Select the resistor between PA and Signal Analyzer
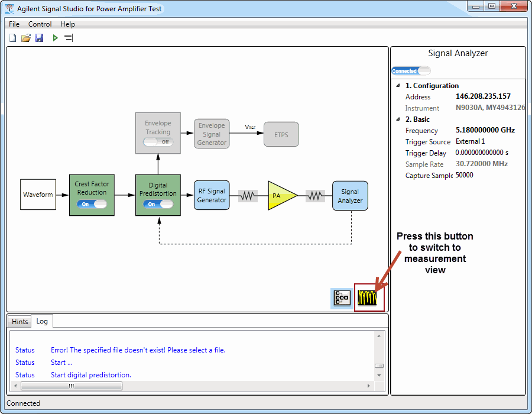The image size is (532, 414). 315,196
